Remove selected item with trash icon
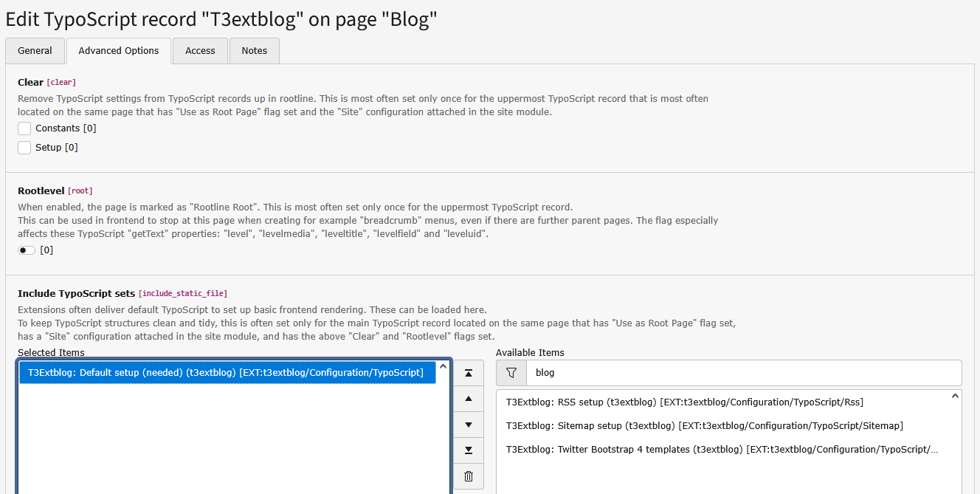Screen dimensions: 980x494 point(468,476)
